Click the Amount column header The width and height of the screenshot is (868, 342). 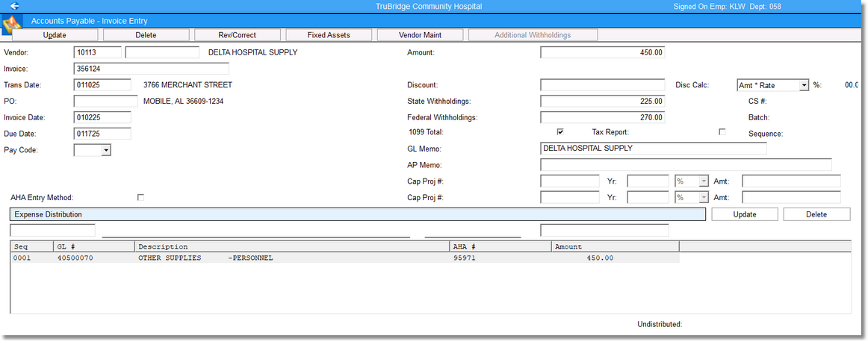tap(615, 247)
